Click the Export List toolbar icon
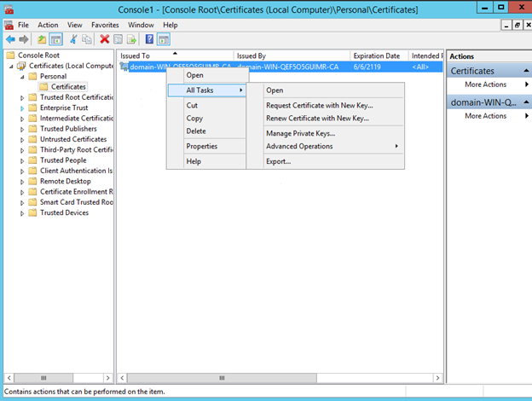The height and width of the screenshot is (401, 532). click(x=132, y=39)
